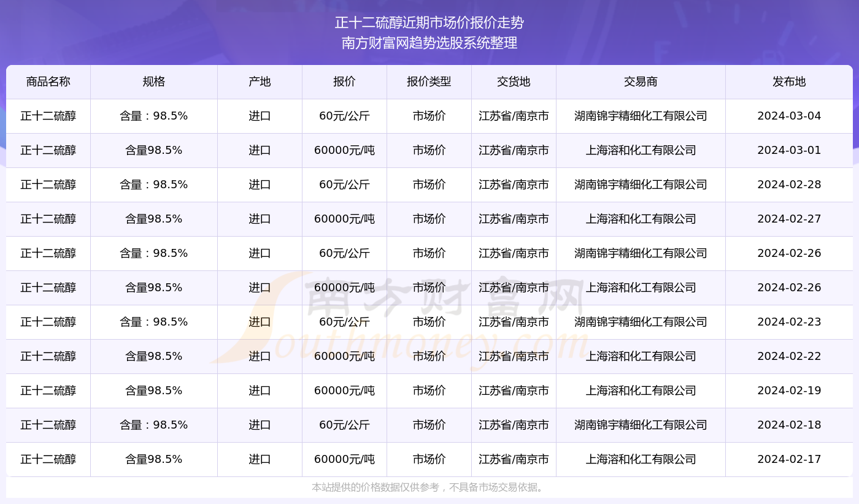Click the 交货地 column header
This screenshot has width=859, height=504.
click(x=514, y=82)
